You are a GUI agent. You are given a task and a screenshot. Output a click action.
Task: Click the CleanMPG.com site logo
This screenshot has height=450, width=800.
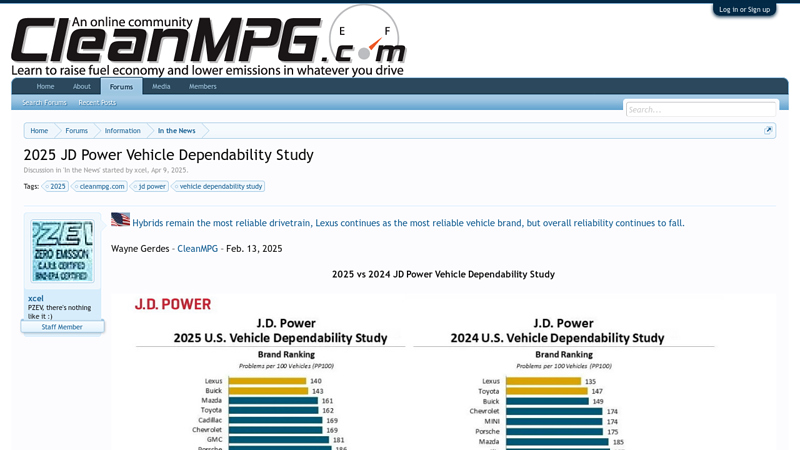coord(208,41)
